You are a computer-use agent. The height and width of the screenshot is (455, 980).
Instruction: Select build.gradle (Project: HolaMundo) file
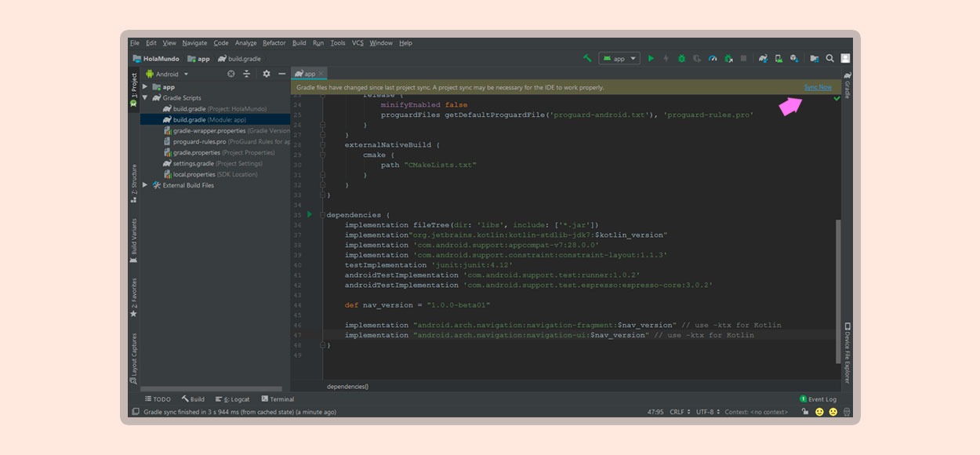215,109
